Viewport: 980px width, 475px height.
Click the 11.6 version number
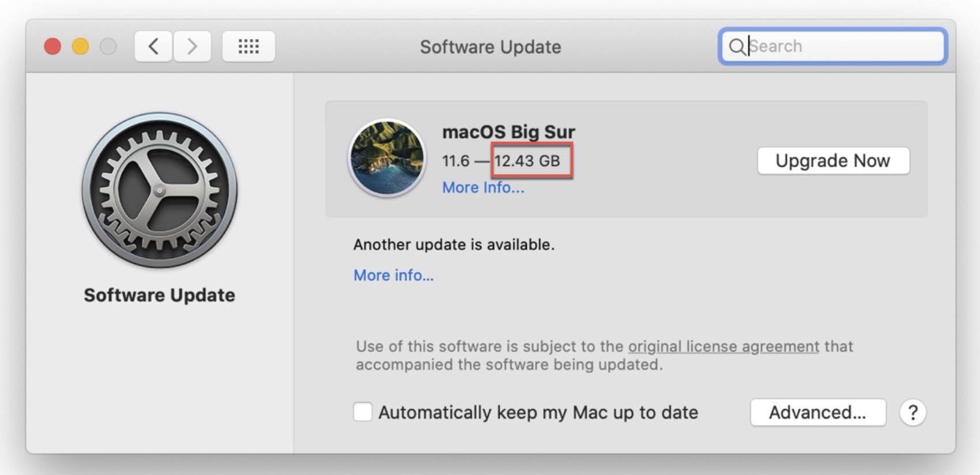click(x=455, y=161)
